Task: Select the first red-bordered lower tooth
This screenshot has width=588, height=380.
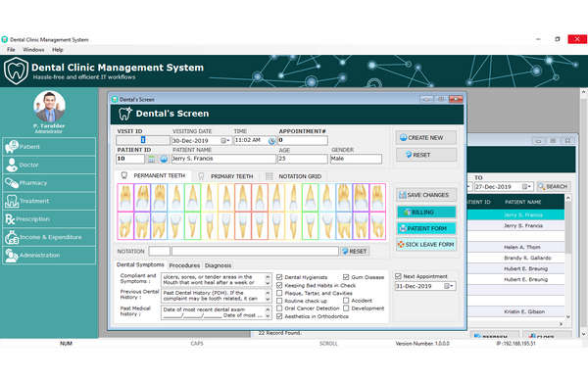Action: [243, 225]
